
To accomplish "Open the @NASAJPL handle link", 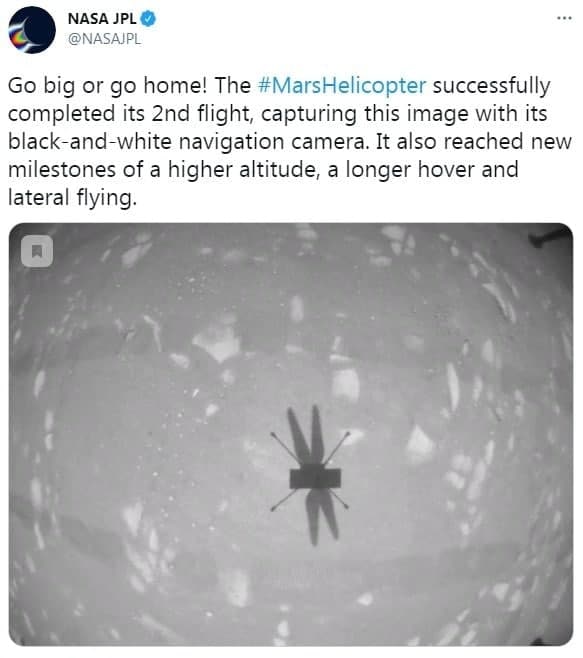I will pos(105,39).
